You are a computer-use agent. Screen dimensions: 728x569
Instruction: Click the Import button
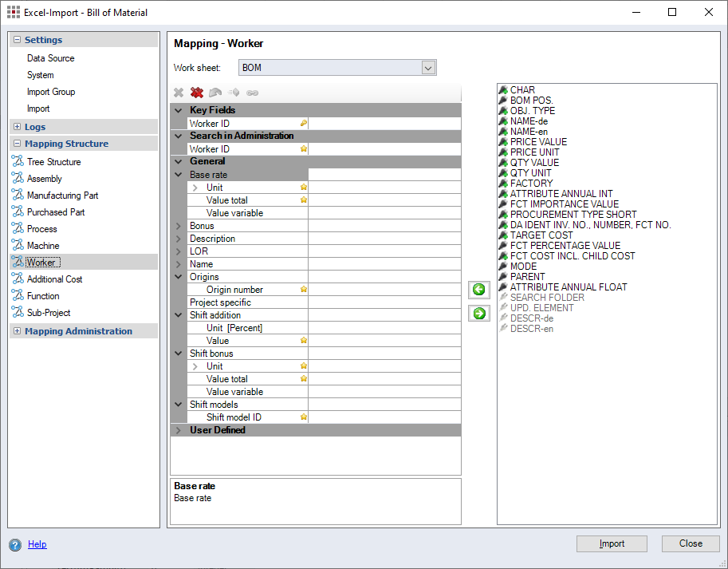(x=612, y=543)
